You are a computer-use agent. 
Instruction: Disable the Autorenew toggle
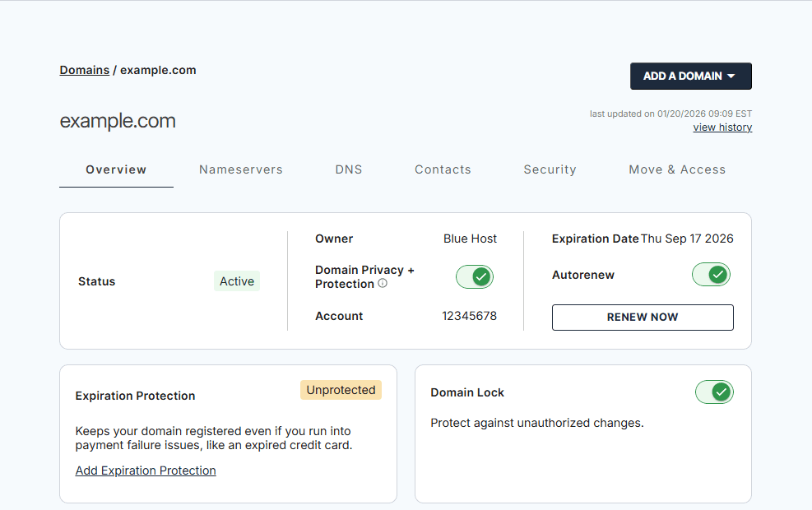click(x=711, y=275)
